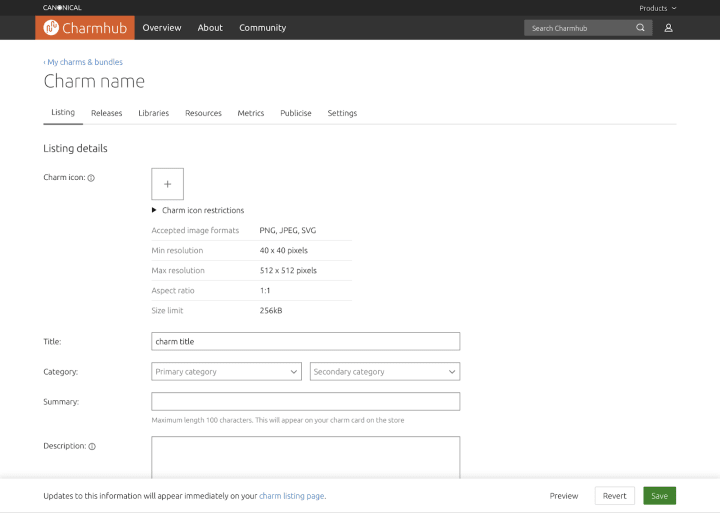Switch to the Publicise tab

click(296, 113)
